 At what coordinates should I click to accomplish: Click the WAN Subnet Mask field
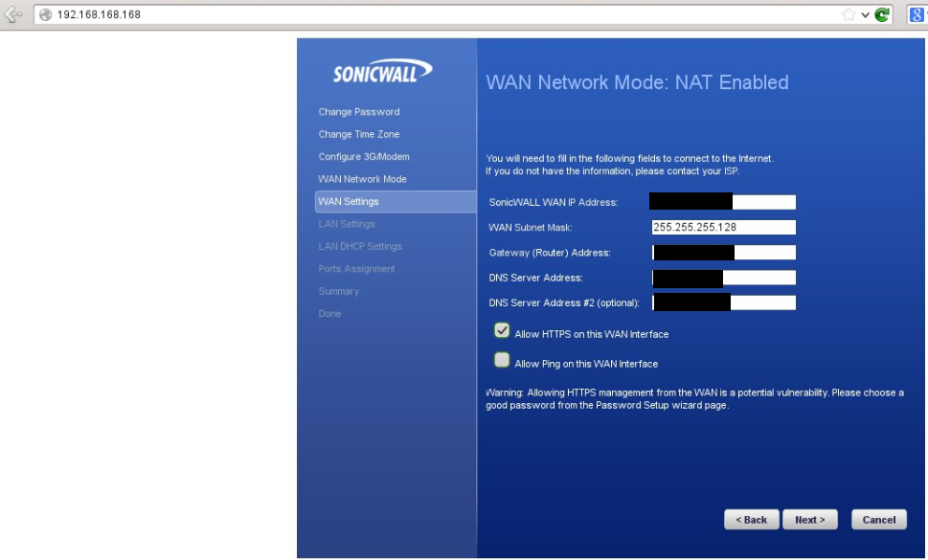coord(723,228)
